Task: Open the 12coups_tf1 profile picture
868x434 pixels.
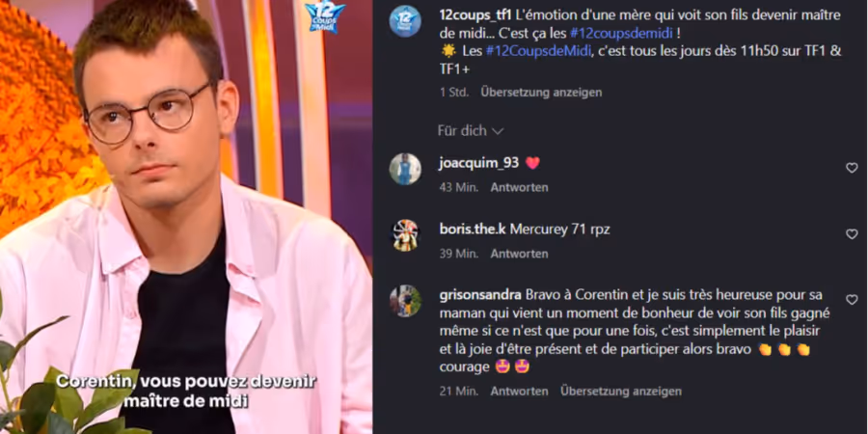Action: coord(405,21)
